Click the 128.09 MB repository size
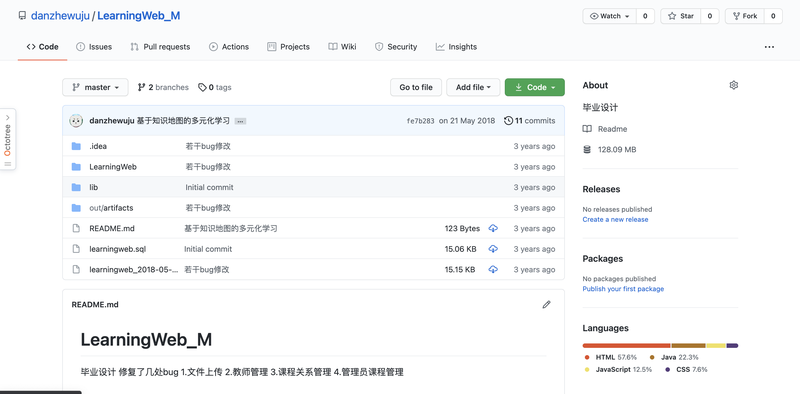 pyautogui.click(x=617, y=150)
